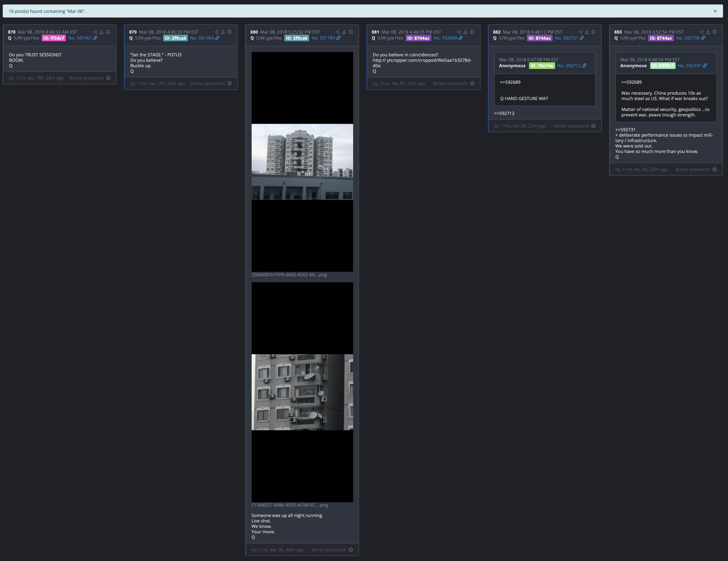The width and height of the screenshot is (728, 561).
Task: Click the arrow-right icon on post 882
Action: click(594, 32)
